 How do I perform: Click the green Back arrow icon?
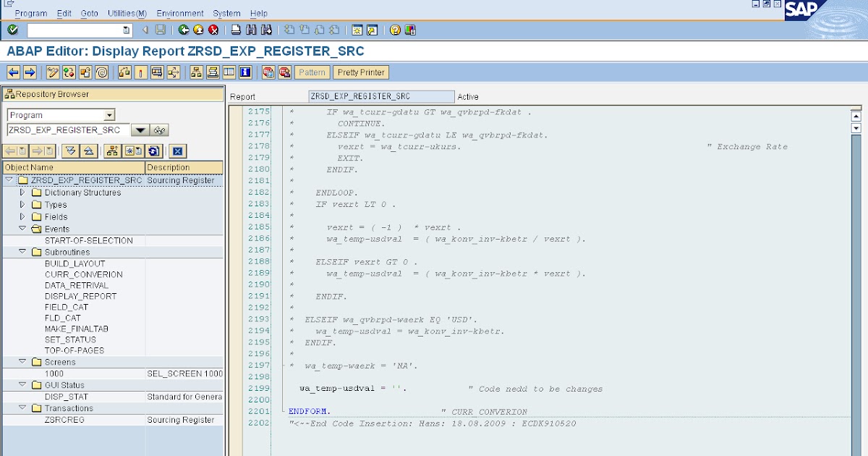(x=184, y=30)
